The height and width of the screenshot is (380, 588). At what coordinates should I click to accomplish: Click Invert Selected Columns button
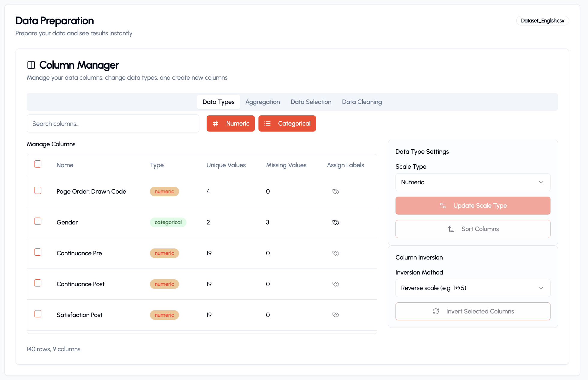(473, 311)
